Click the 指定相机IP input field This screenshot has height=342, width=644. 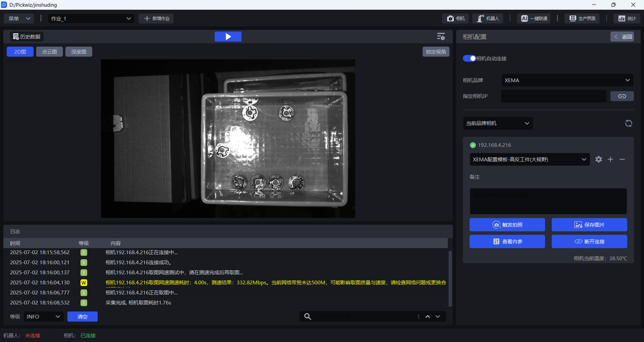tap(553, 96)
